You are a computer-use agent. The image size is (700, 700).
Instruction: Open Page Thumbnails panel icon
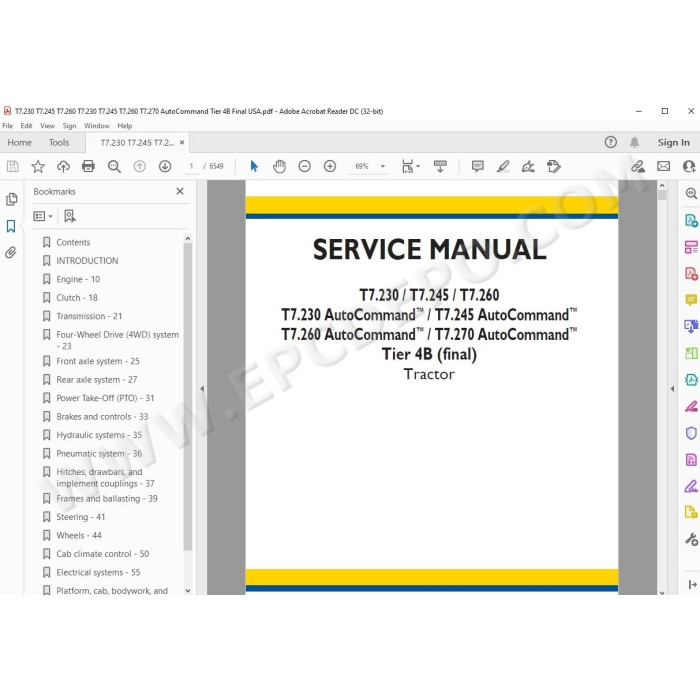tap(12, 199)
